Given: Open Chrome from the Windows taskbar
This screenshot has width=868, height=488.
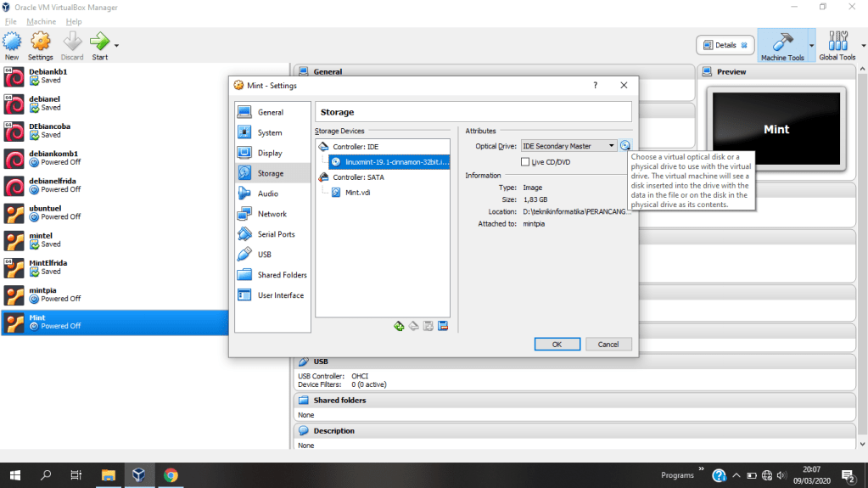Looking at the screenshot, I should 171,475.
